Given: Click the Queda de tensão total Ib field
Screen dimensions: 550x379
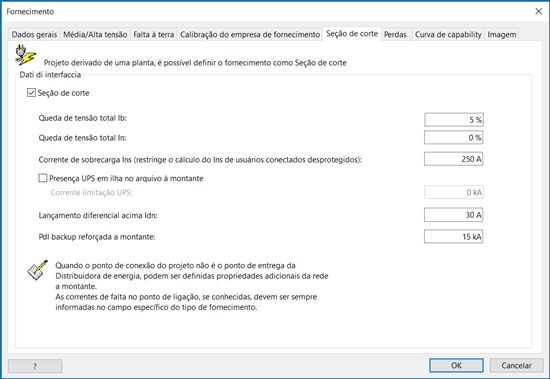Looking at the screenshot, I should (454, 120).
